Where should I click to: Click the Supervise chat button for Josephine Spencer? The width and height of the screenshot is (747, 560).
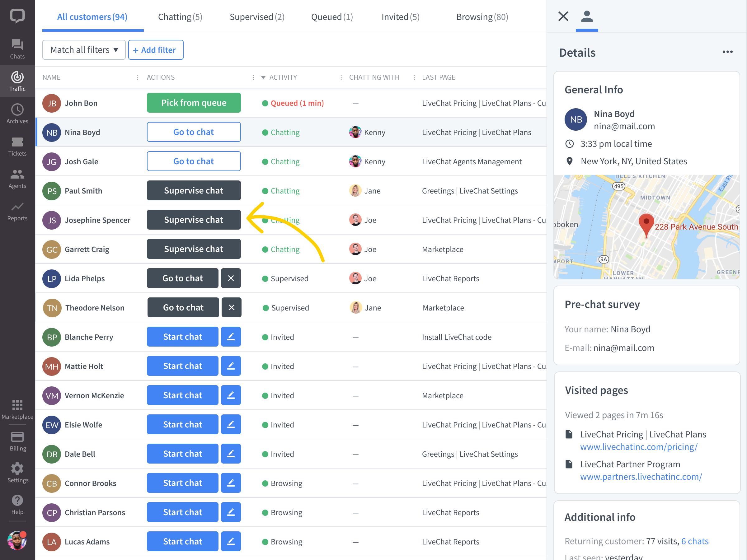coord(194,219)
